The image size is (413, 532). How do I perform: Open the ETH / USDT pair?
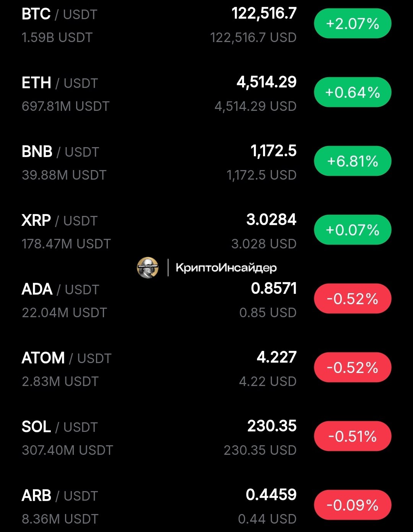click(x=60, y=83)
